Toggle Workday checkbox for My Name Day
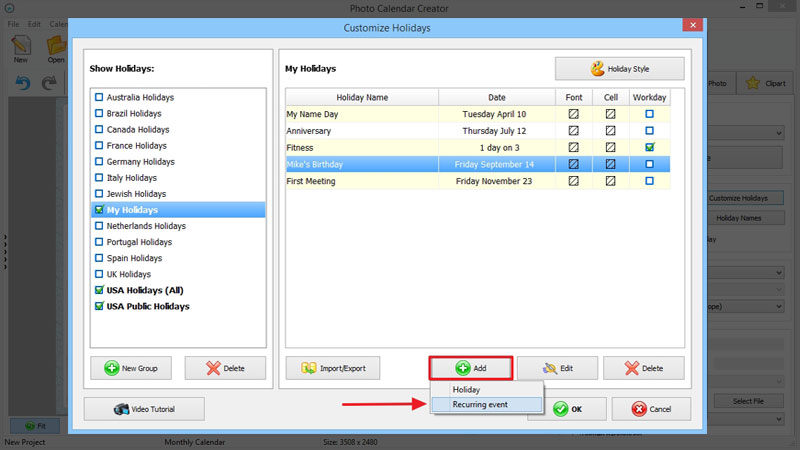800x450 pixels. point(649,114)
